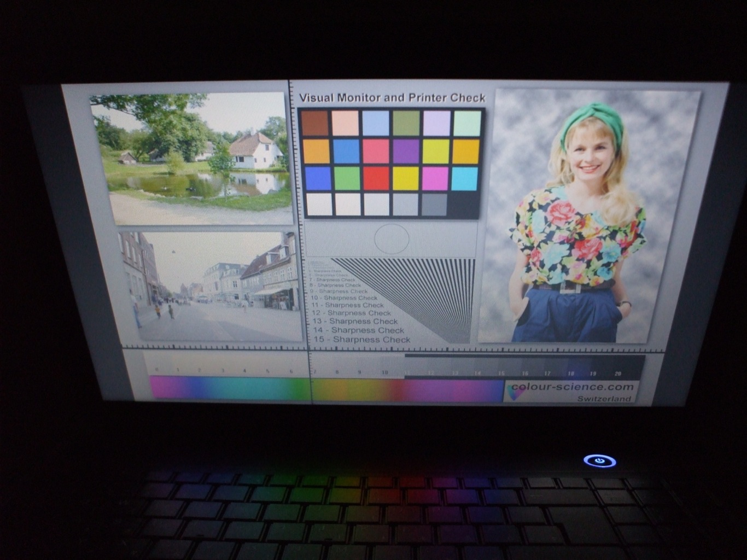Select the red patch in the third row
Image resolution: width=747 pixels, height=560 pixels.
(376, 179)
